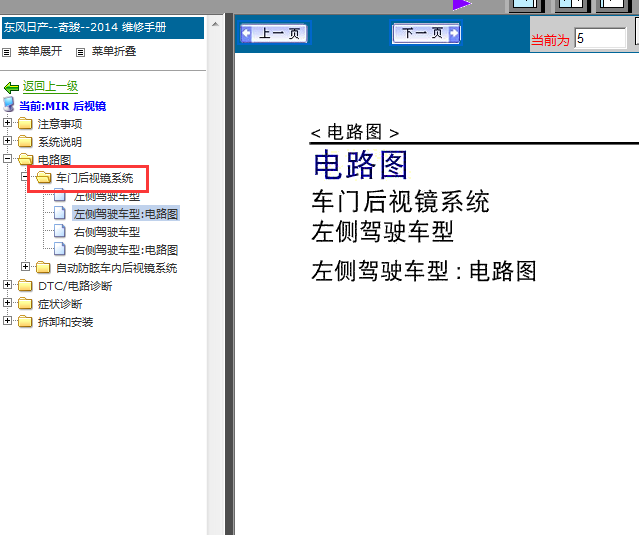Click the folder icon of 拆卸和安装

click(25, 321)
